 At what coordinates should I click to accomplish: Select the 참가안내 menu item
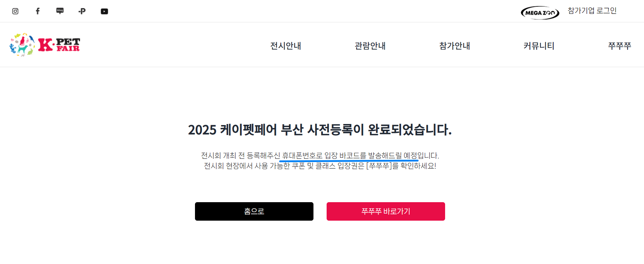[x=454, y=45]
